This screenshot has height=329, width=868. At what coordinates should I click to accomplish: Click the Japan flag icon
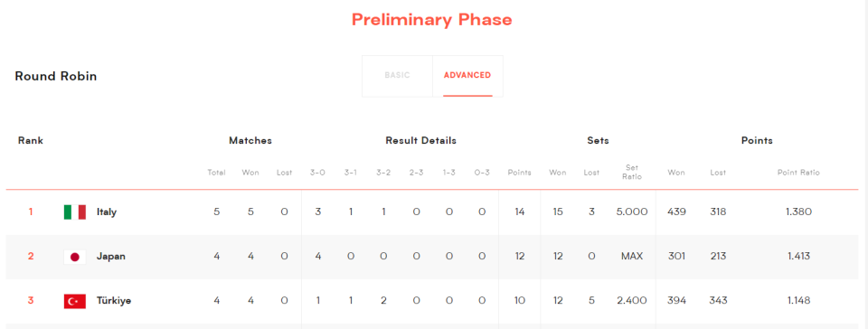coord(75,257)
